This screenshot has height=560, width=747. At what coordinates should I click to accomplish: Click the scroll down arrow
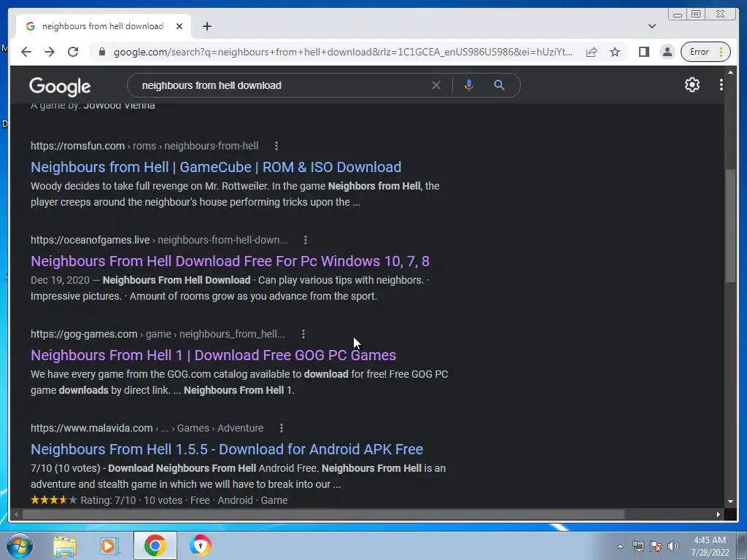tap(730, 501)
